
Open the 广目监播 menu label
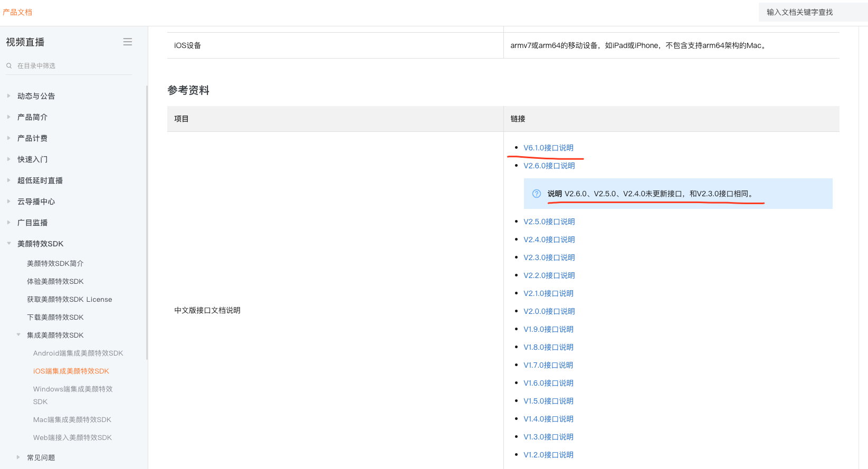[x=32, y=223]
